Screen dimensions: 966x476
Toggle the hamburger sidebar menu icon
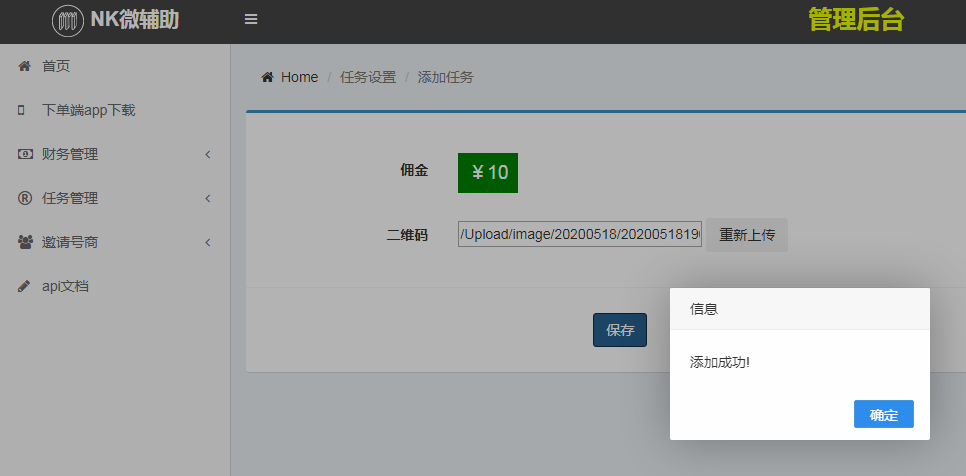point(251,20)
